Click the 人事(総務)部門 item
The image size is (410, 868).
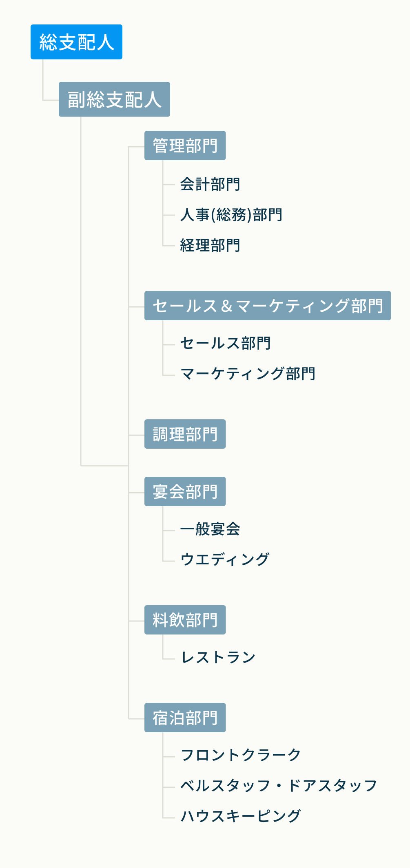pyautogui.click(x=231, y=215)
